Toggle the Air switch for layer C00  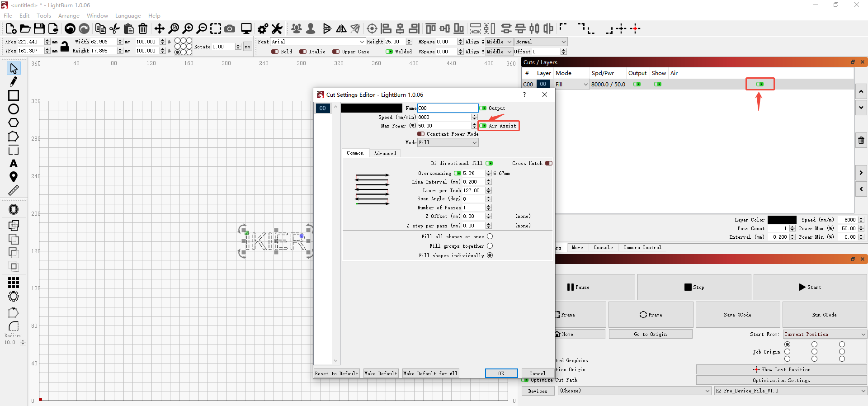760,84
